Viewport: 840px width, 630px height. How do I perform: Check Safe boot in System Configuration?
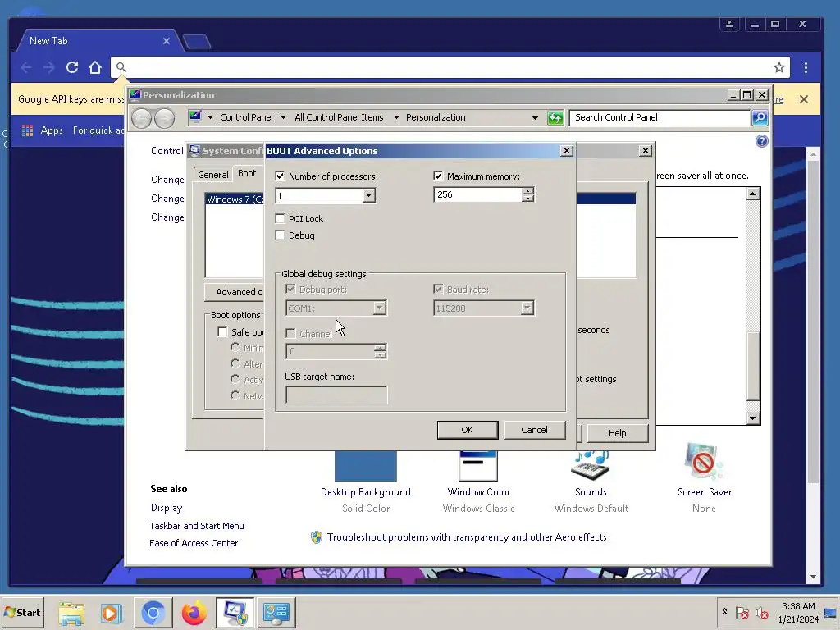(222, 332)
